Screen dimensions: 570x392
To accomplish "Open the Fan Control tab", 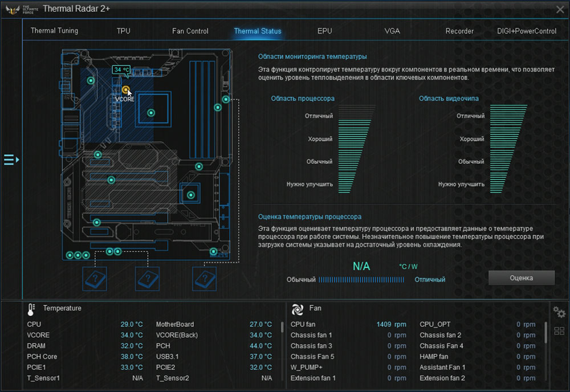I will coord(190,31).
